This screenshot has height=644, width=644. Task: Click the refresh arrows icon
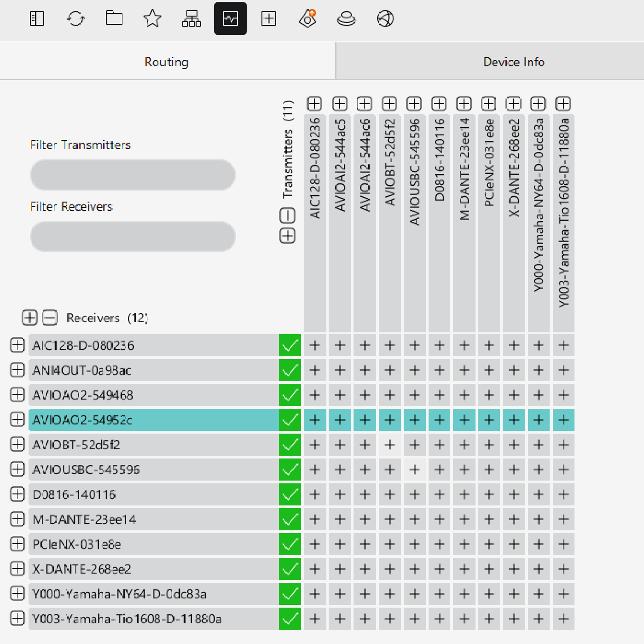tap(75, 19)
